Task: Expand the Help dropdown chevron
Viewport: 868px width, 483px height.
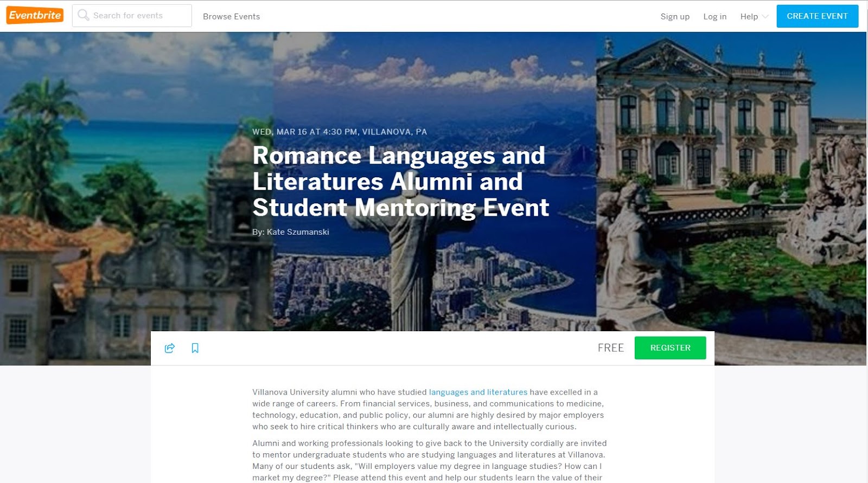Action: click(x=765, y=16)
